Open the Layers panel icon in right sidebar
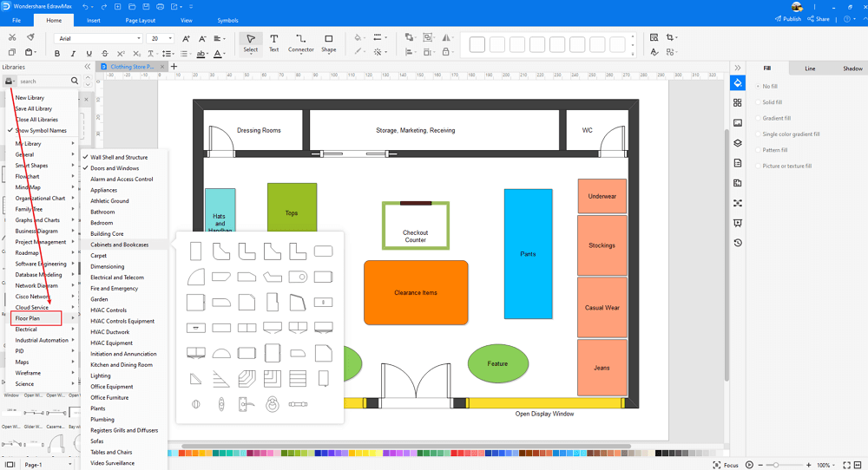 coord(737,143)
